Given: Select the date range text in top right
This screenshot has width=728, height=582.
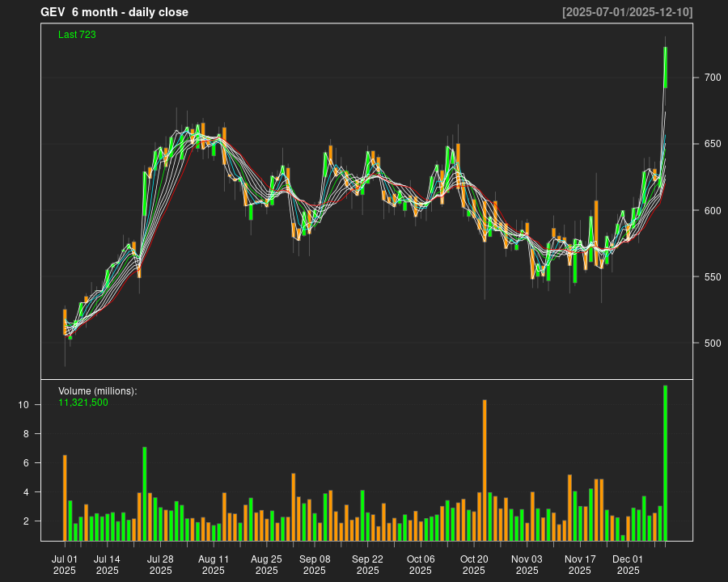Looking at the screenshot, I should point(627,12).
